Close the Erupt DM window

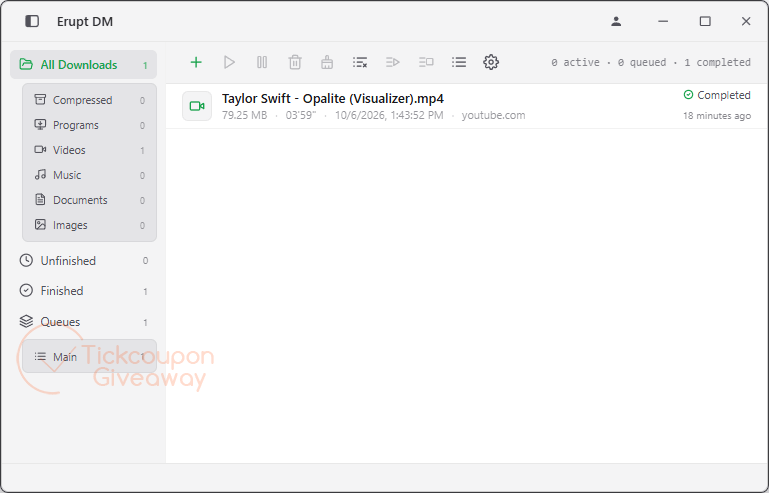pyautogui.click(x=746, y=21)
